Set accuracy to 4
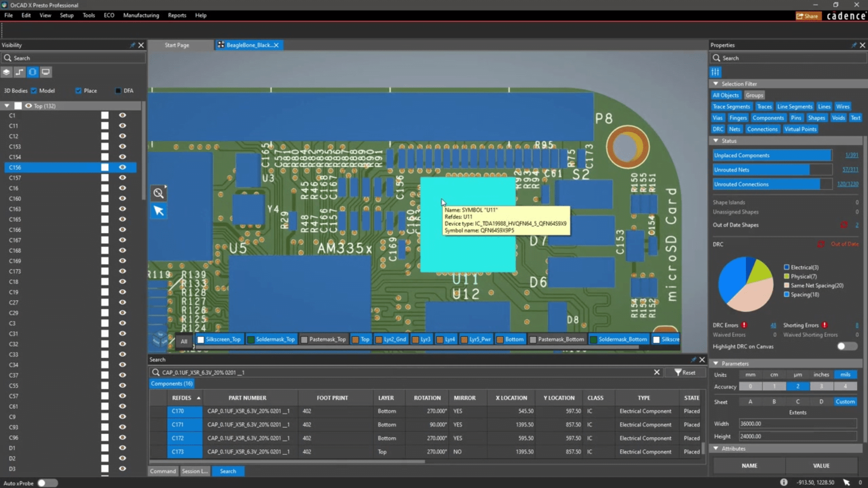 pos(845,386)
